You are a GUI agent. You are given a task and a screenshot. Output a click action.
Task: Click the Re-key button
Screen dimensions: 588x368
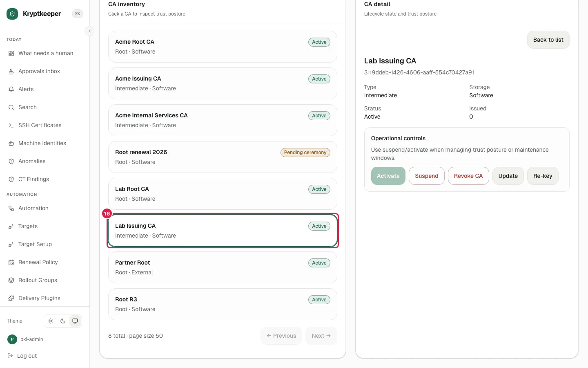pyautogui.click(x=543, y=176)
